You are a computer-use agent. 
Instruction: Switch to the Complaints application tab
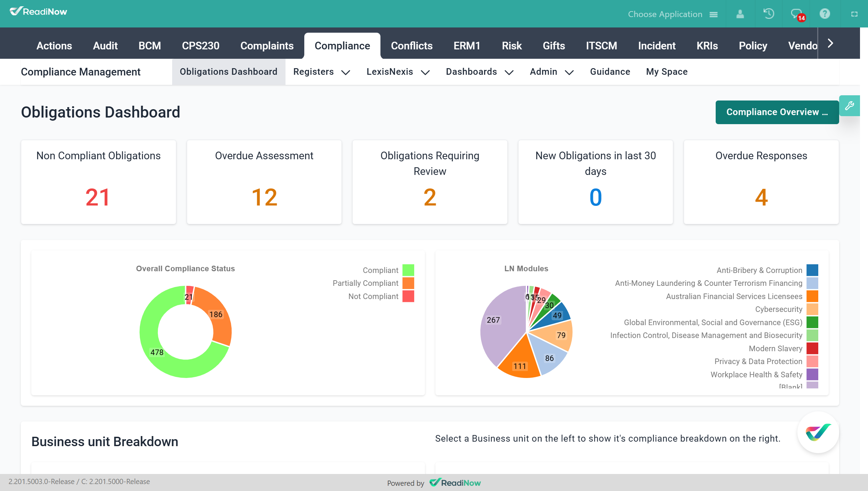tap(267, 46)
